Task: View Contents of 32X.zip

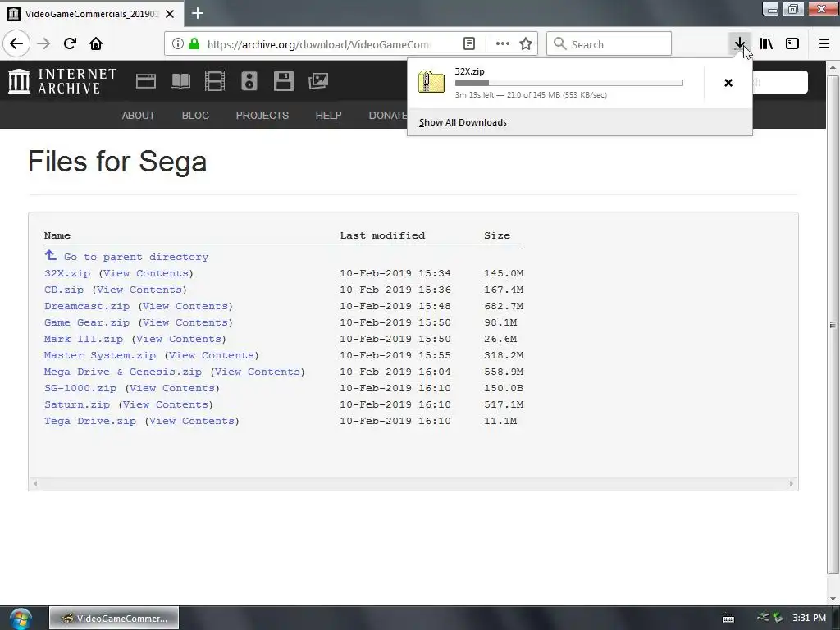Action: [x=146, y=273]
